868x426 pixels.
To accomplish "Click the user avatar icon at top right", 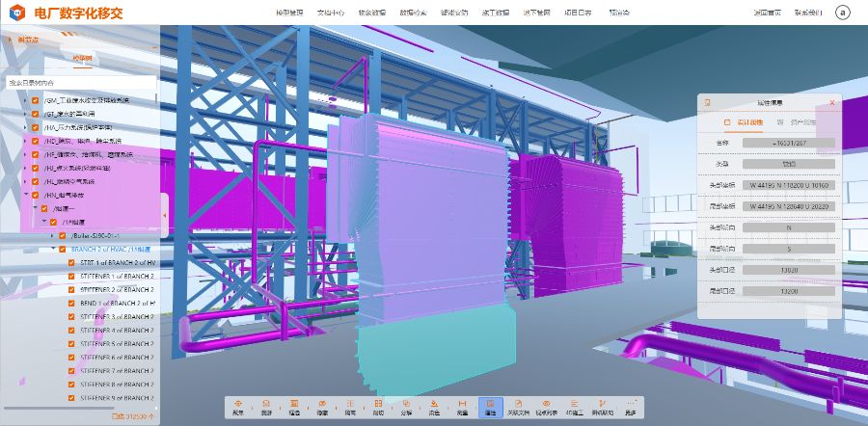I will tap(842, 13).
